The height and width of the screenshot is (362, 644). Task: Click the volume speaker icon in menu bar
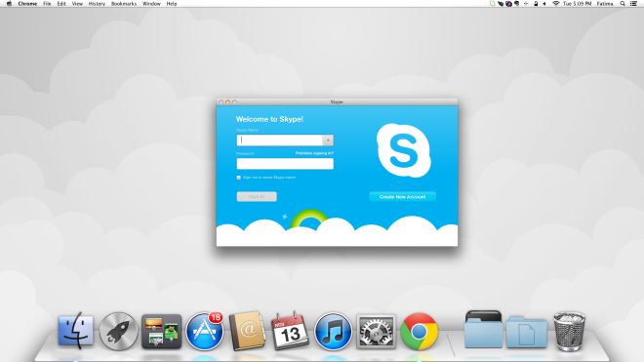click(544, 4)
